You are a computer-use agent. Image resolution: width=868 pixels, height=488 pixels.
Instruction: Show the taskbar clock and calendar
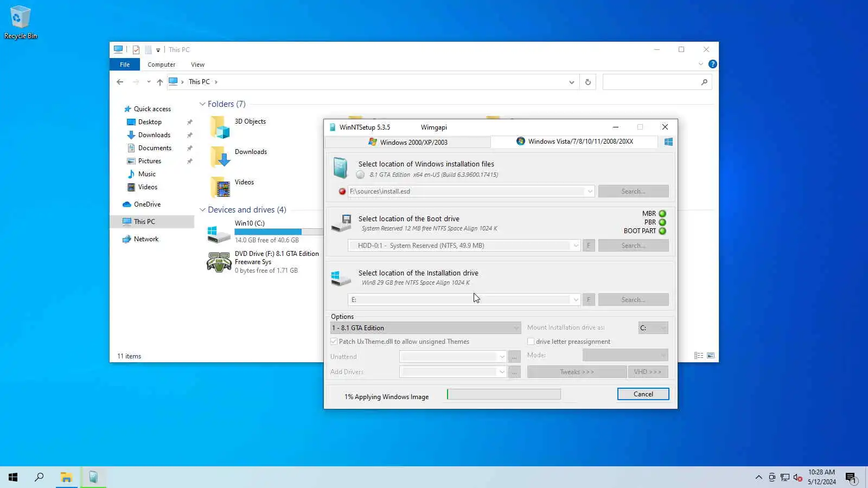tap(821, 477)
